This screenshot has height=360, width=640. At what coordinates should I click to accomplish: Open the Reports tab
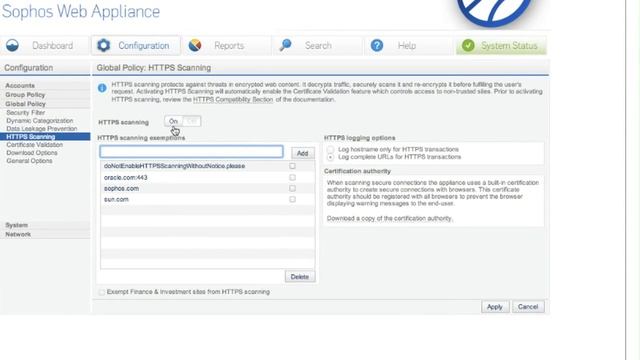(x=227, y=45)
